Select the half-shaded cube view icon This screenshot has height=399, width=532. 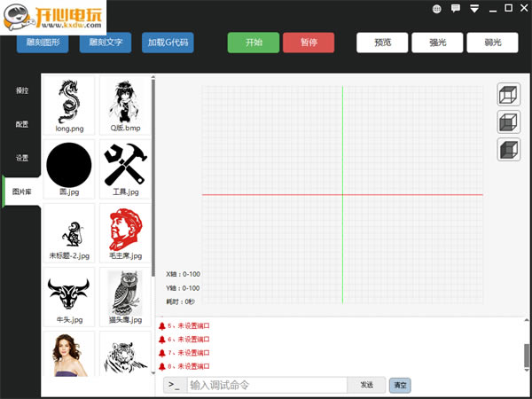pyautogui.click(x=509, y=121)
